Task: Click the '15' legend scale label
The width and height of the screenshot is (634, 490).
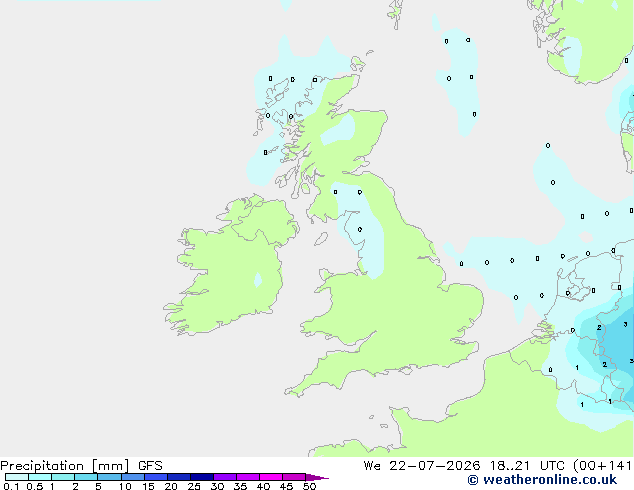Action: pos(148,486)
